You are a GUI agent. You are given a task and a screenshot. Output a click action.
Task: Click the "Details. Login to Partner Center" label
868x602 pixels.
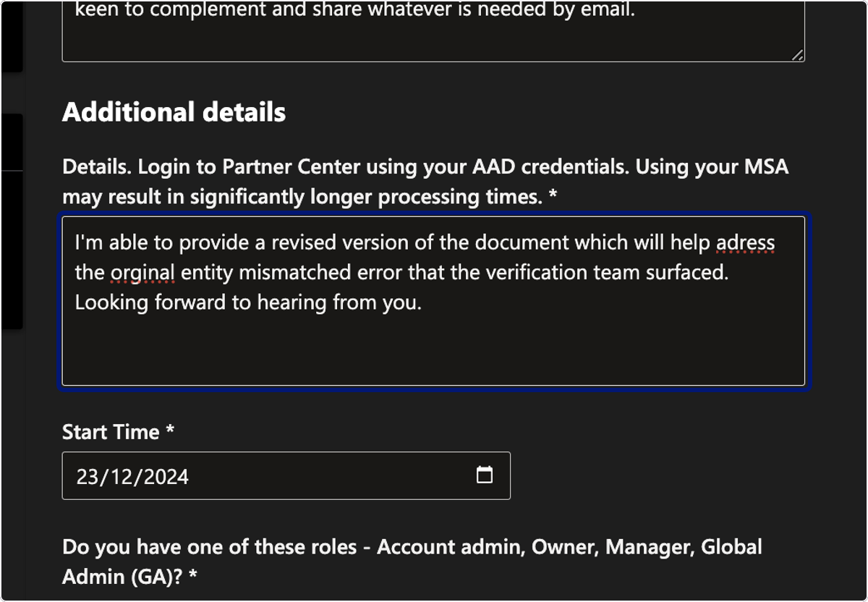point(425,182)
